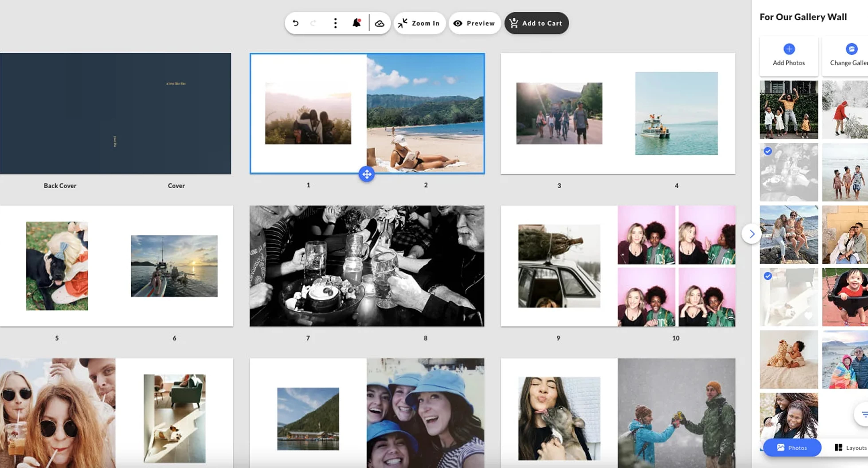Click the Add Photos plus icon
Screen dimensions: 868x468
tap(789, 49)
